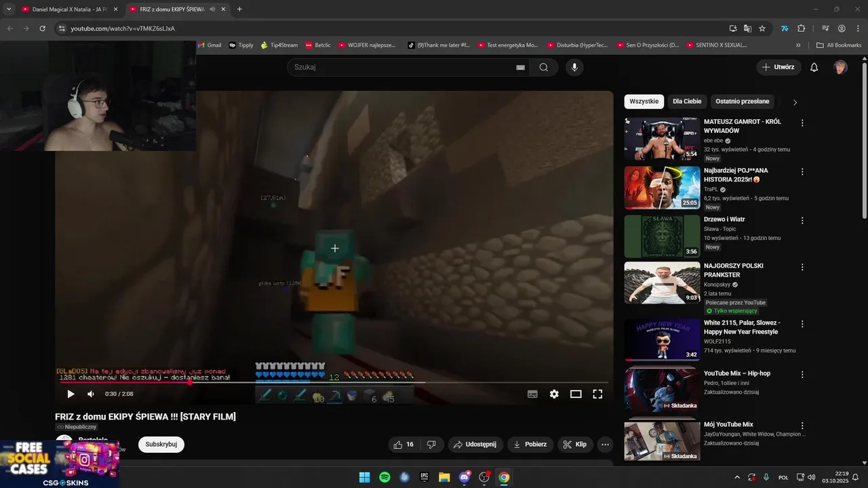Click the dislike button
The width and height of the screenshot is (868, 488).
click(431, 445)
